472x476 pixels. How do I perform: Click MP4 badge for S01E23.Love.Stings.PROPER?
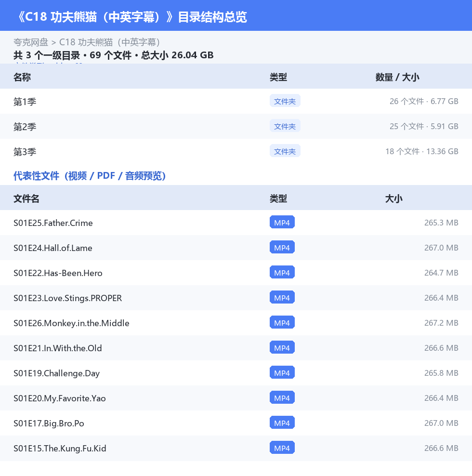(282, 298)
